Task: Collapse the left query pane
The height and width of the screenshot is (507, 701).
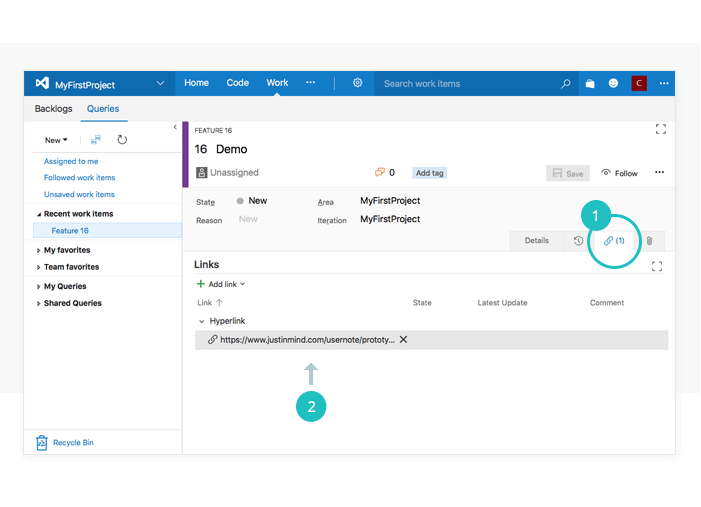Action: coord(175,127)
